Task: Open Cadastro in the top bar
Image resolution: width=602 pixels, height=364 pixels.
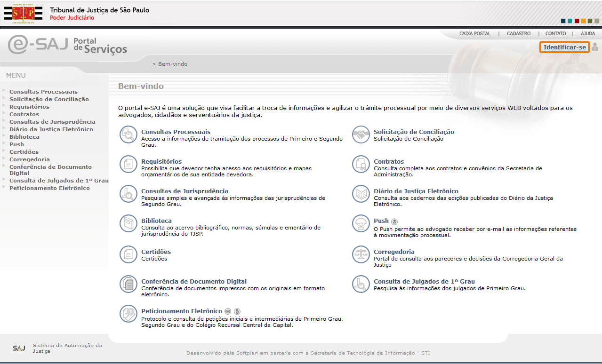Action: (x=519, y=34)
